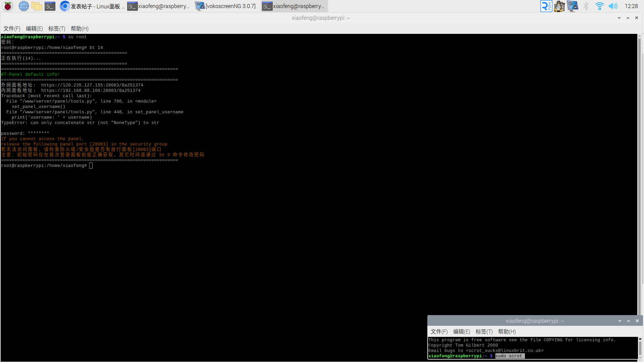This screenshot has width=644, height=362.
Task: Select the sudo scrot command input field
Action: pyautogui.click(x=508, y=356)
